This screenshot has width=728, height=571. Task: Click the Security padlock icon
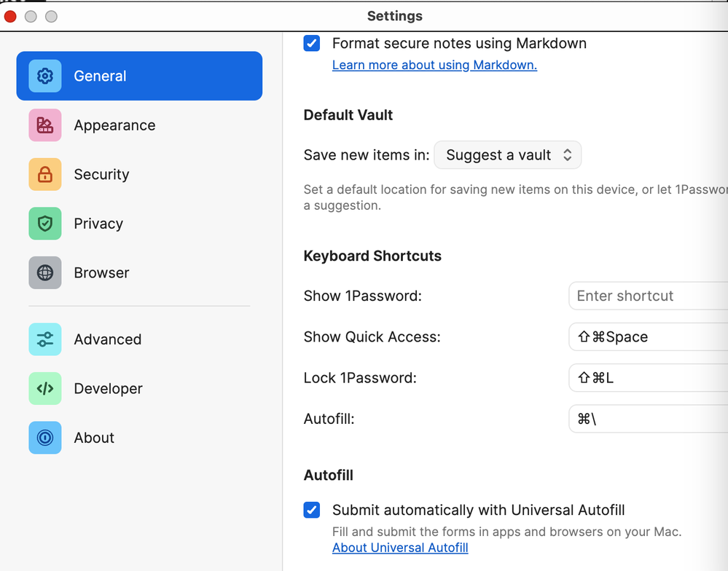[x=45, y=175]
